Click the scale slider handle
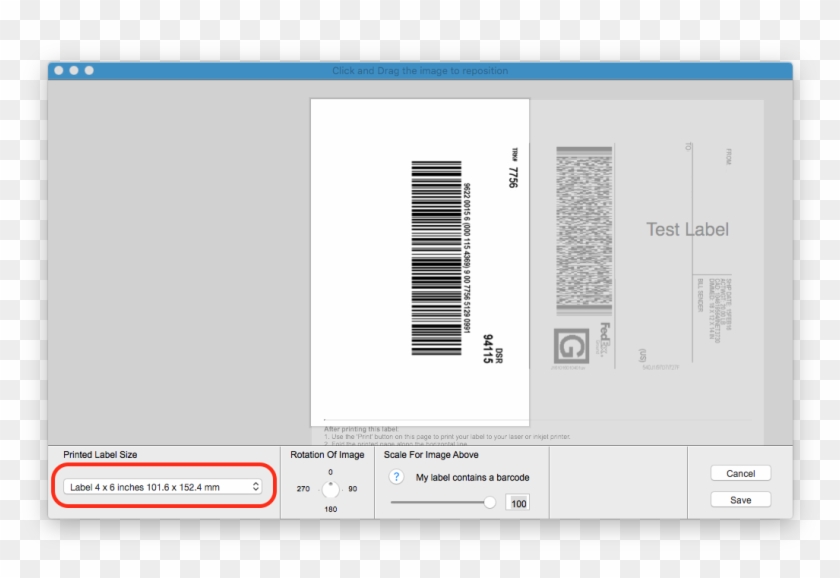Image resolution: width=840 pixels, height=578 pixels. point(489,502)
